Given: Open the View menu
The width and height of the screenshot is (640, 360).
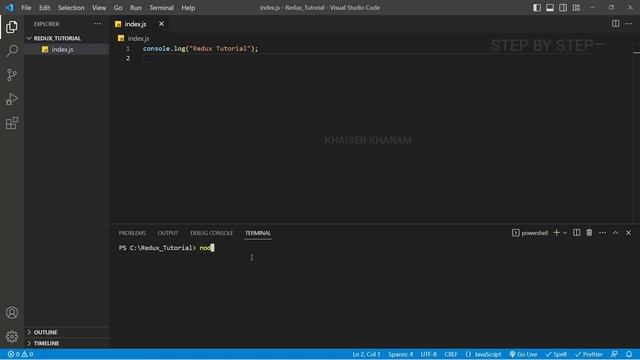Looking at the screenshot, I should tap(99, 8).
